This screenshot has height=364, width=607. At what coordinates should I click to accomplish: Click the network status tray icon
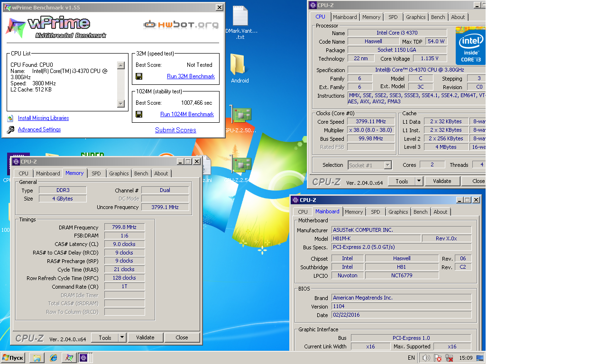pos(449,358)
